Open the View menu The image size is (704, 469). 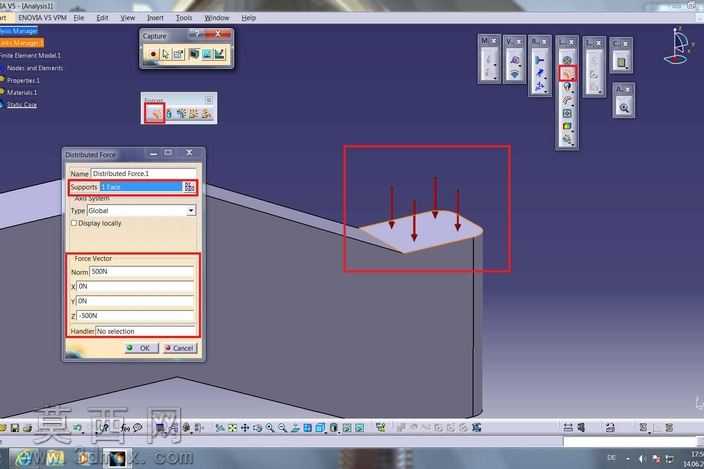coord(128,18)
